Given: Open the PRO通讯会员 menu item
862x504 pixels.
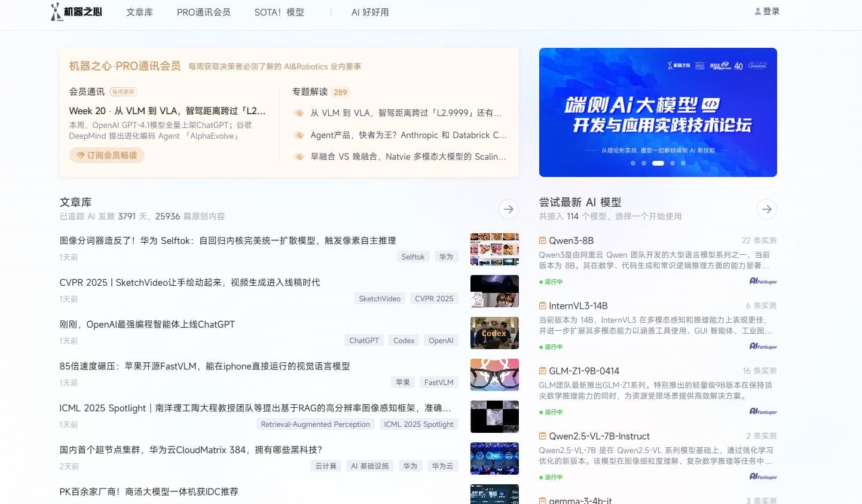Looking at the screenshot, I should click(x=203, y=11).
